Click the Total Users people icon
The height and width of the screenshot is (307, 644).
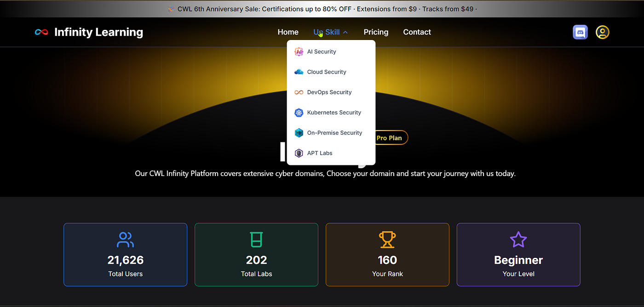125,240
